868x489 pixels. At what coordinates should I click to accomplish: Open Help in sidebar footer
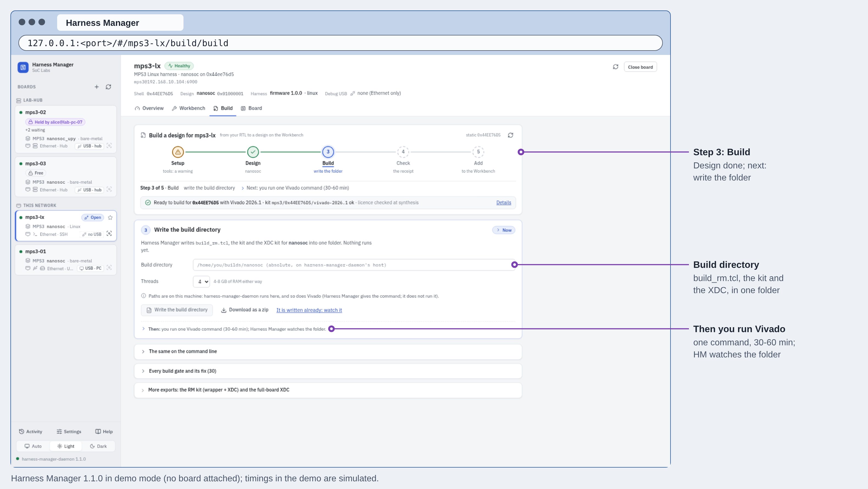coord(104,432)
